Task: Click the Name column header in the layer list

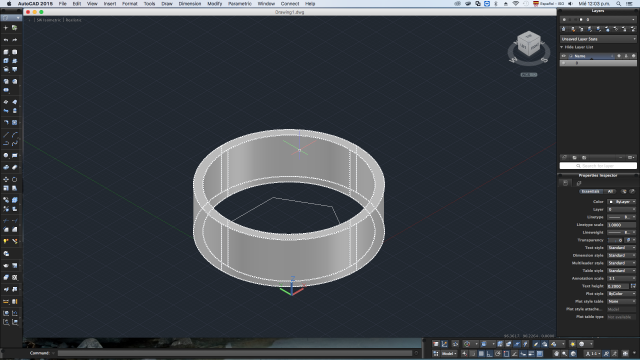Action: point(592,56)
